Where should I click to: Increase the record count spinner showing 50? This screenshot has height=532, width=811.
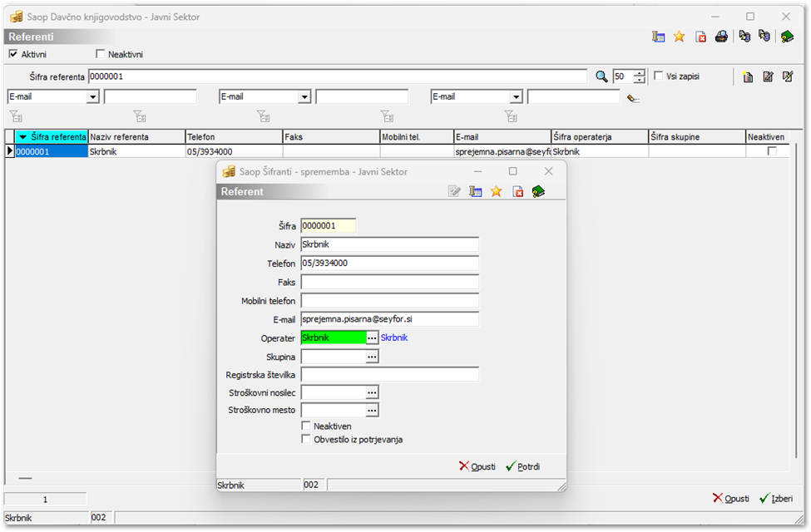click(x=639, y=73)
